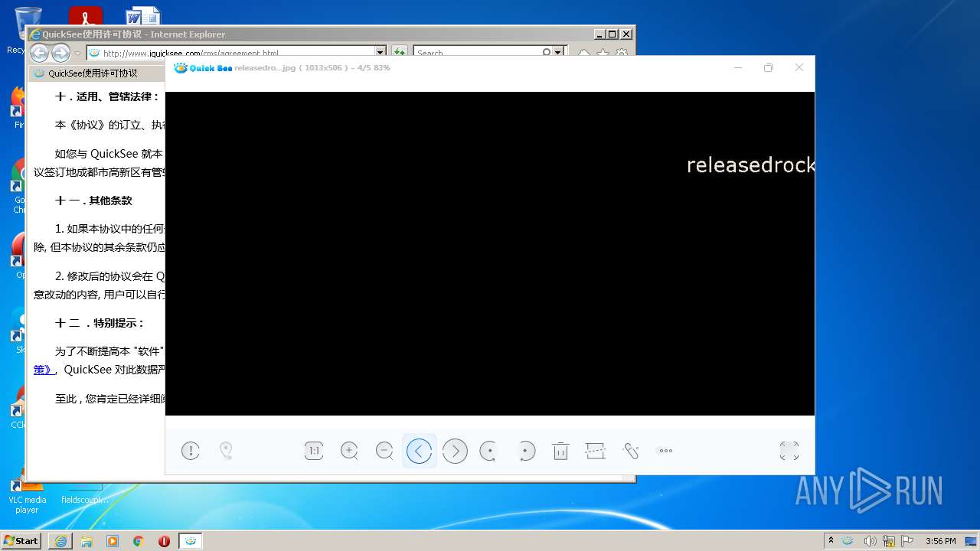Image resolution: width=980 pixels, height=551 pixels.
Task: Switch to QuickSee taskbar button
Action: [x=191, y=541]
